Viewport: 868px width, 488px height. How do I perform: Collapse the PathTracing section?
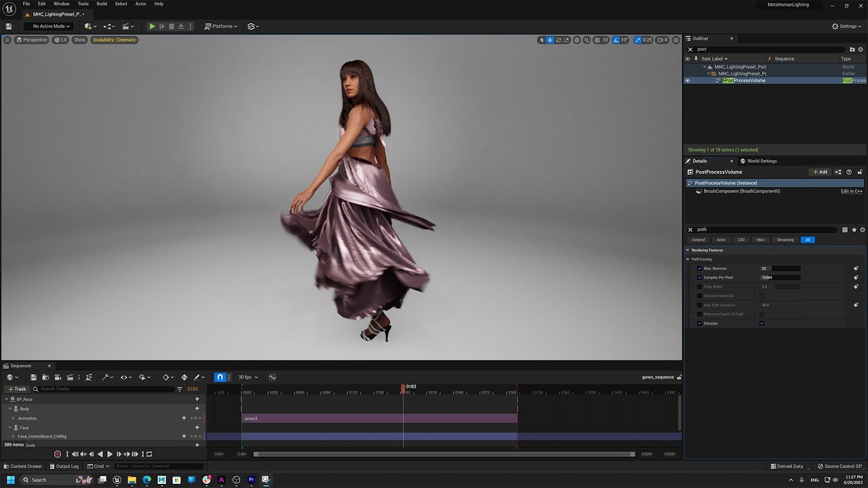click(688, 260)
